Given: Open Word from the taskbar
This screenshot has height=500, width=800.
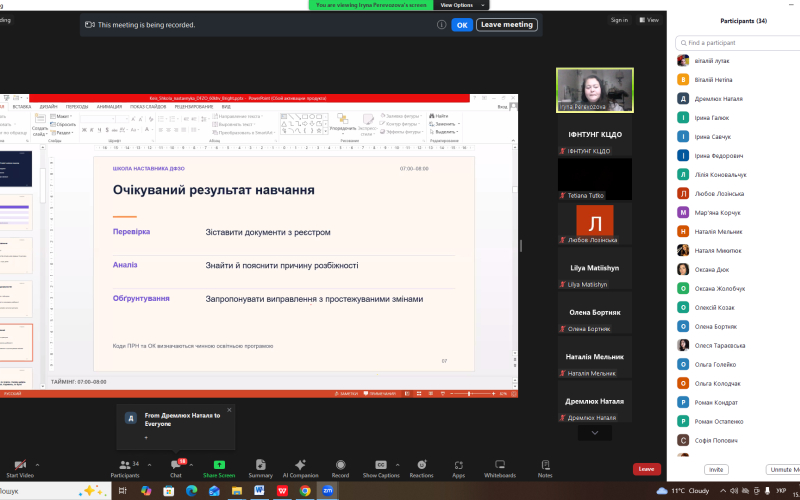Looking at the screenshot, I should (x=259, y=491).
